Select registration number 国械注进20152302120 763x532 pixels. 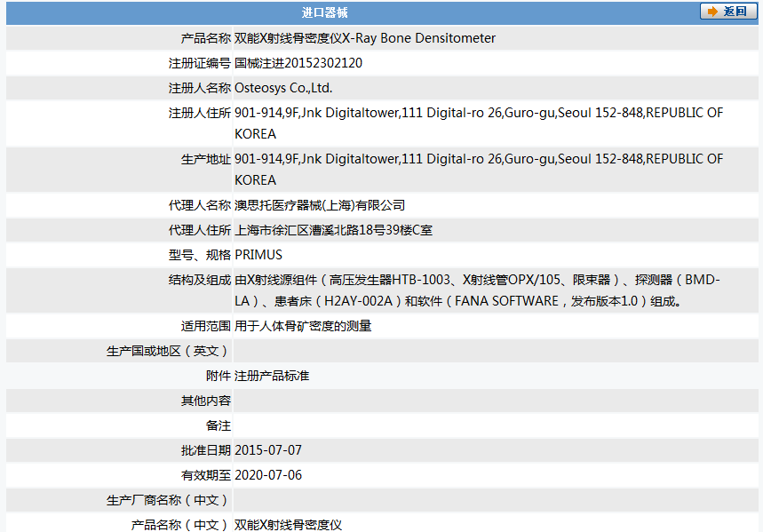298,63
